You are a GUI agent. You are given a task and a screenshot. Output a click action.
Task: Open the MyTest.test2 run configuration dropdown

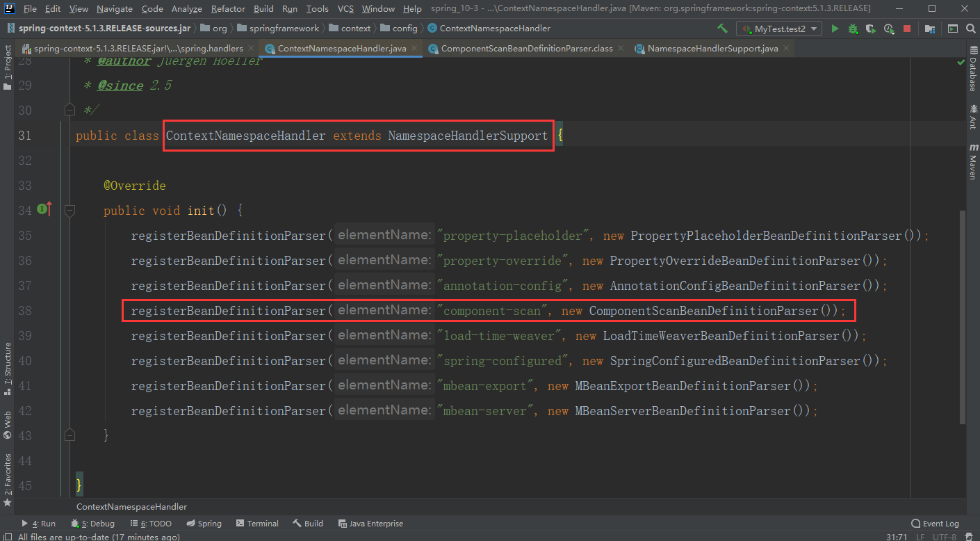coord(781,29)
